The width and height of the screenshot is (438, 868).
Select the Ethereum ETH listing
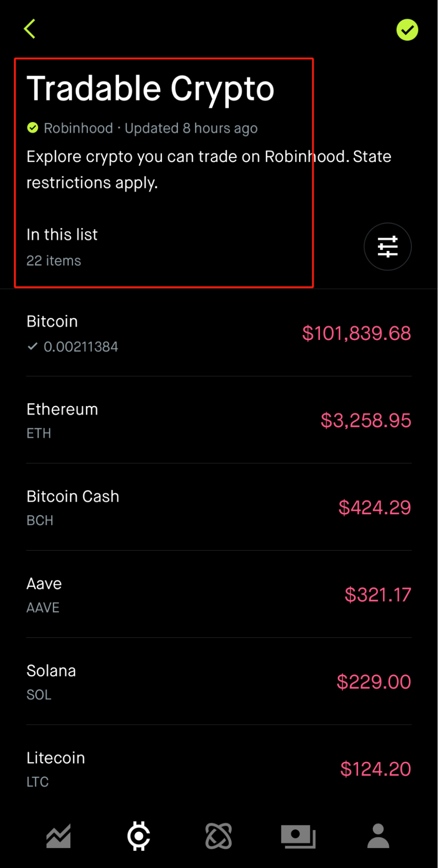click(x=219, y=420)
